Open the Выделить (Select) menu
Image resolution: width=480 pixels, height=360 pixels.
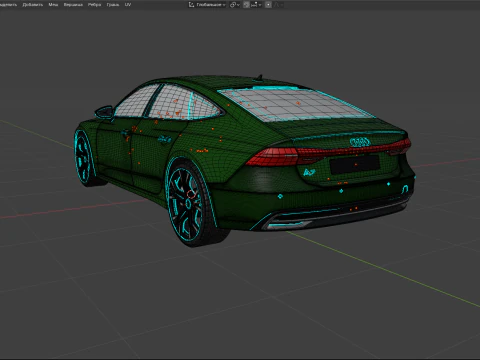(8, 5)
